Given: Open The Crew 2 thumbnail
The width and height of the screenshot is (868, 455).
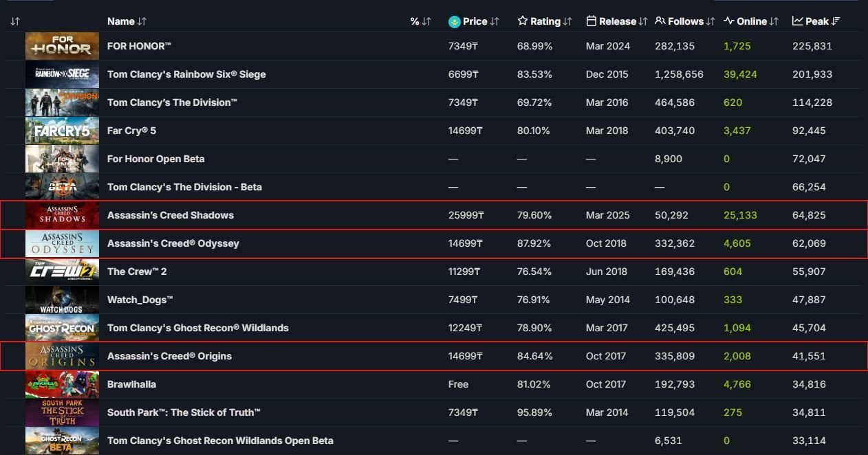Looking at the screenshot, I should (x=62, y=271).
